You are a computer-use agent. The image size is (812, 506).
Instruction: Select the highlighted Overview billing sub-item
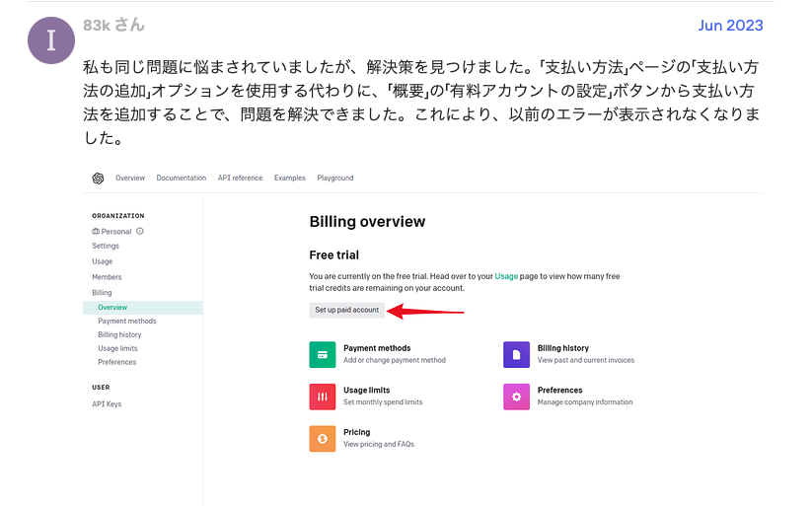(142, 308)
